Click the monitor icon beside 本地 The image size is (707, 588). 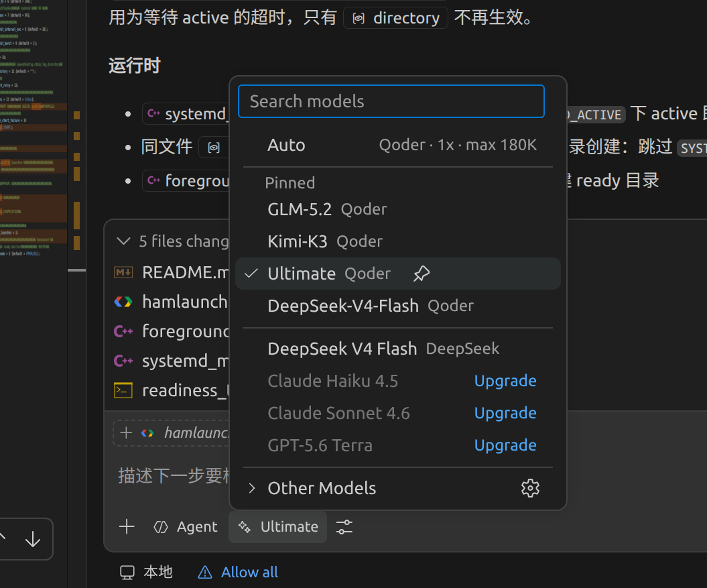(127, 572)
